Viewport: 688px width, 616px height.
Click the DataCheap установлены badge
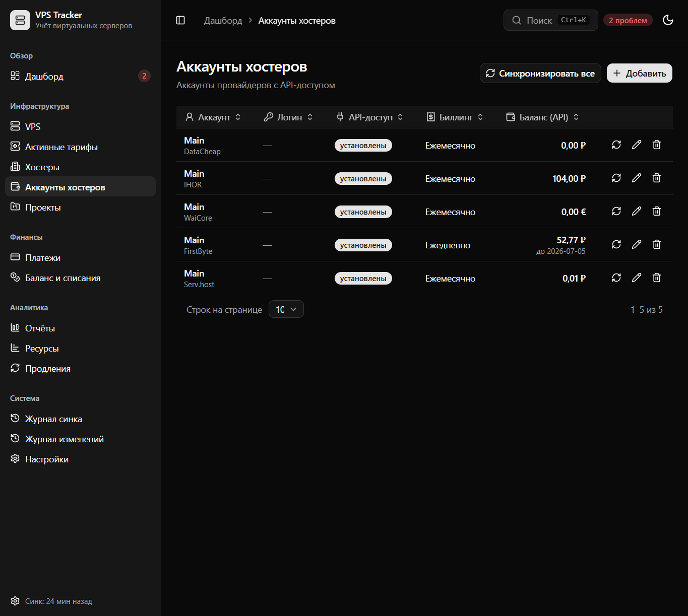[363, 145]
